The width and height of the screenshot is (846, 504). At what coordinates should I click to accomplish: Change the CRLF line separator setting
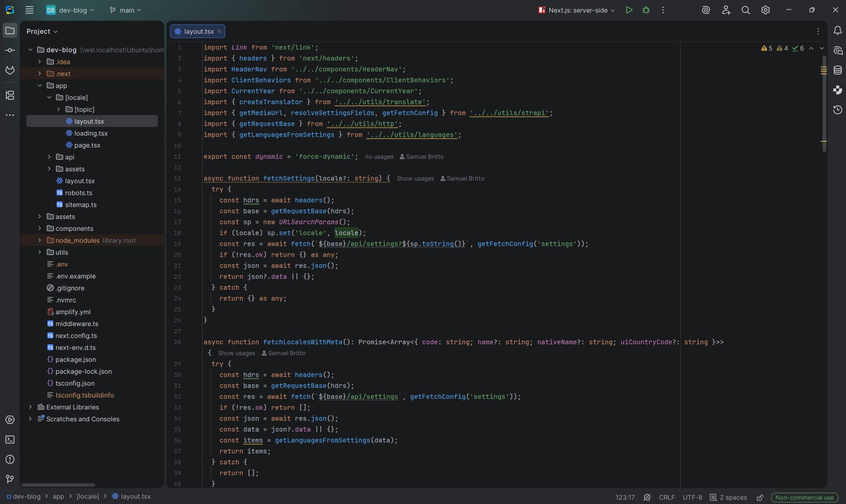[x=666, y=498]
